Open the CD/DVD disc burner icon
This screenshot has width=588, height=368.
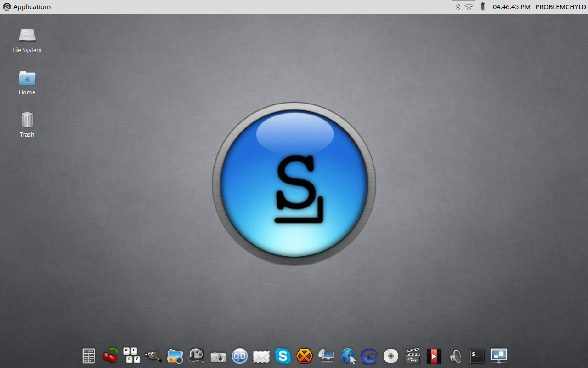click(391, 356)
